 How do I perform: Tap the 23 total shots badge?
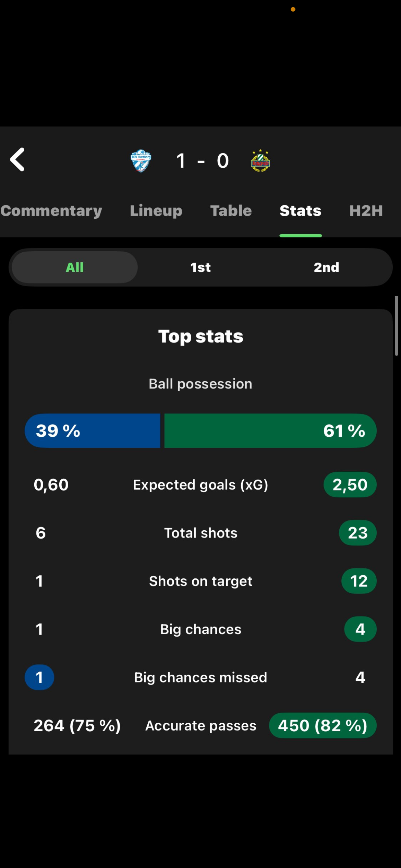point(358,533)
